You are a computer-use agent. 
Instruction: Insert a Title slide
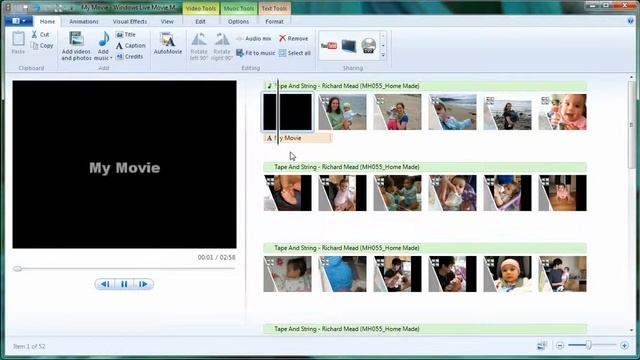click(125, 35)
